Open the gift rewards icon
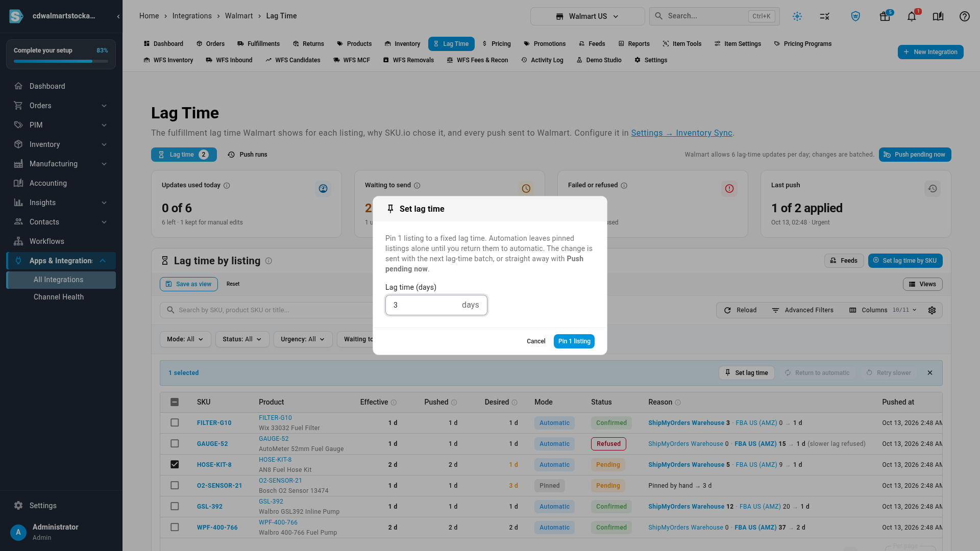Screen dimensions: 980x551 (885, 16)
